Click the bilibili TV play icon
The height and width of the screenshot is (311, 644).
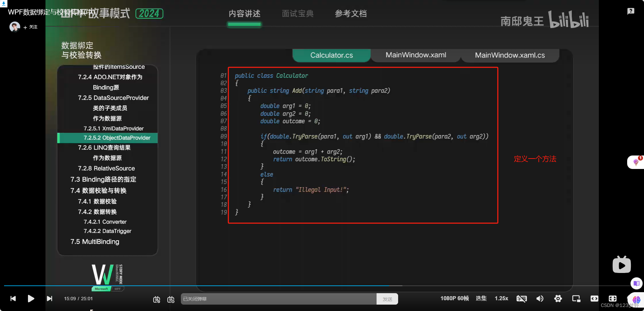621,265
